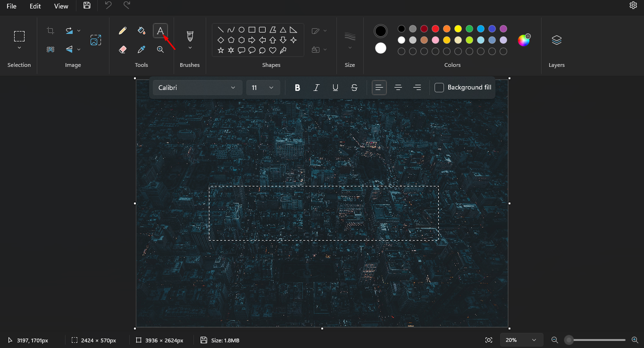Open the Calibri font family dropdown

(x=197, y=88)
